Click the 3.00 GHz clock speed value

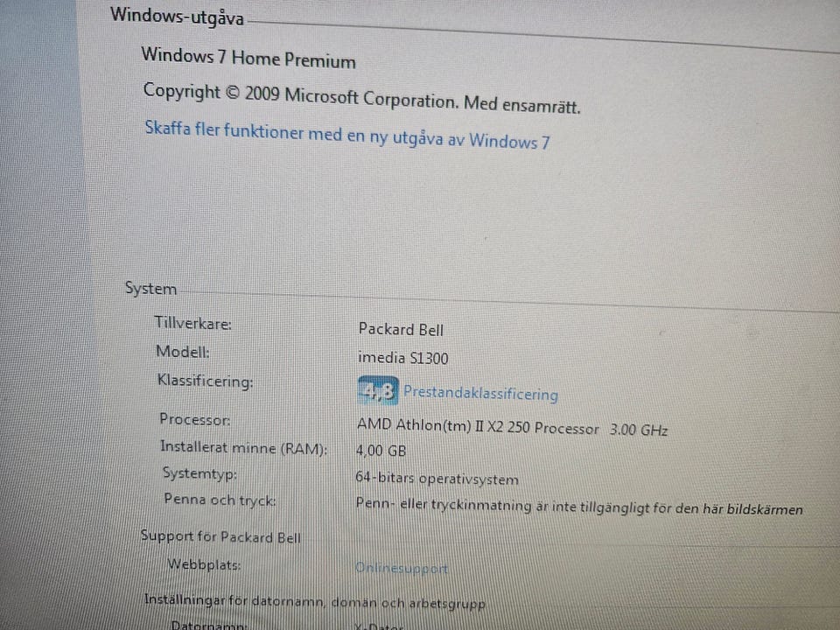click(x=639, y=430)
